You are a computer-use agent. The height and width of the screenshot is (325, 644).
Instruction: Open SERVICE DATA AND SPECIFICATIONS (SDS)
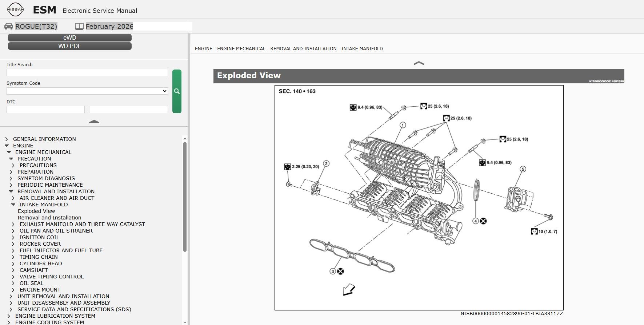pyautogui.click(x=74, y=309)
